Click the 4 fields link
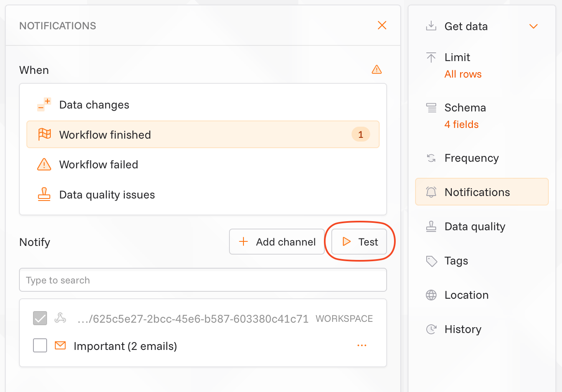 (x=461, y=125)
